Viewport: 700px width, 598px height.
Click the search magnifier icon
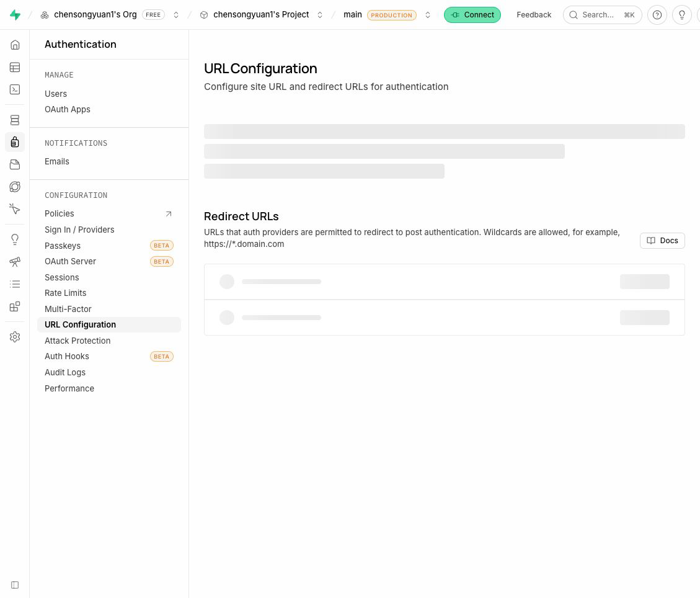click(574, 15)
